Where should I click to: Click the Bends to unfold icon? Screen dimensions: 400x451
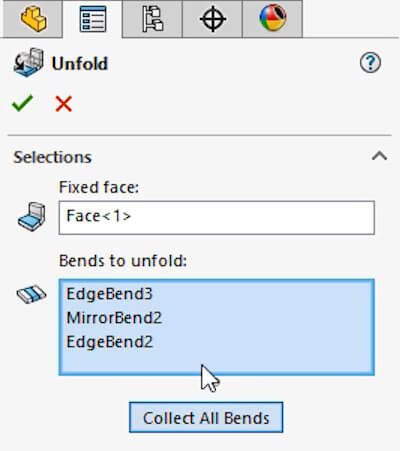(31, 294)
